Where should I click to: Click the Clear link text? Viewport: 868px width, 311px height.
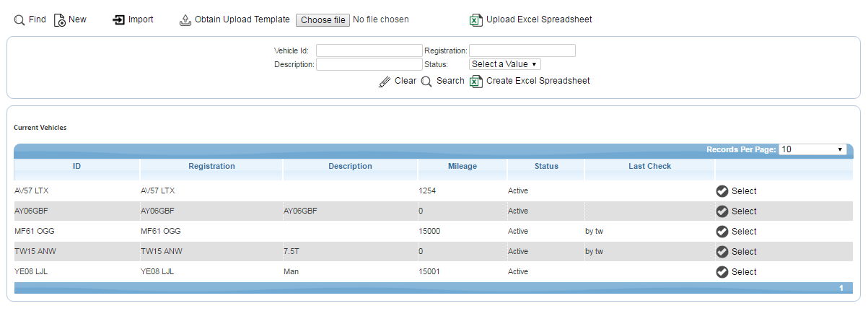point(405,81)
